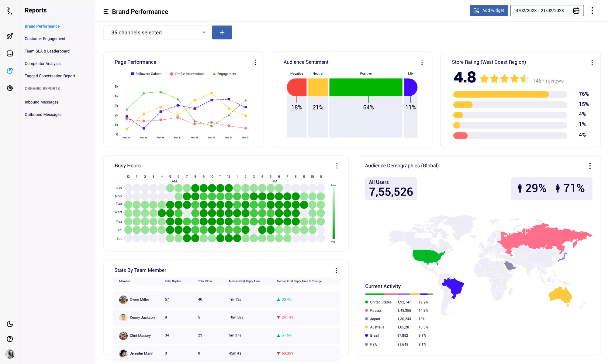Open Busy Hours widget options menu
The height and width of the screenshot is (364, 608).
click(337, 166)
